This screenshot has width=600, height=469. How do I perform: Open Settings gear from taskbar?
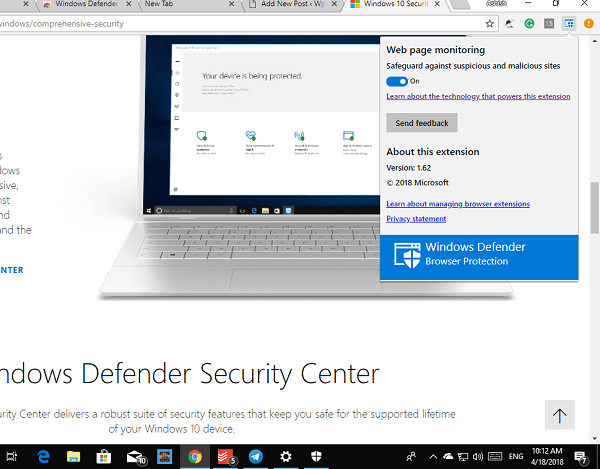(x=286, y=456)
